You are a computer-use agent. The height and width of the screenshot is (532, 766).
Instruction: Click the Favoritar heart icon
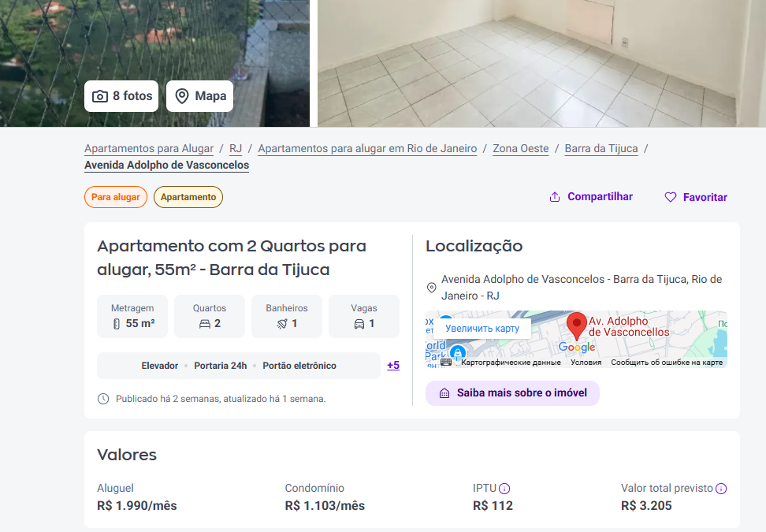coord(670,197)
